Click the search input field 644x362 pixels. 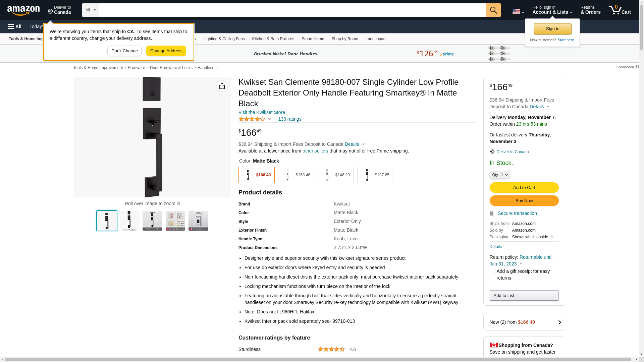point(292,10)
